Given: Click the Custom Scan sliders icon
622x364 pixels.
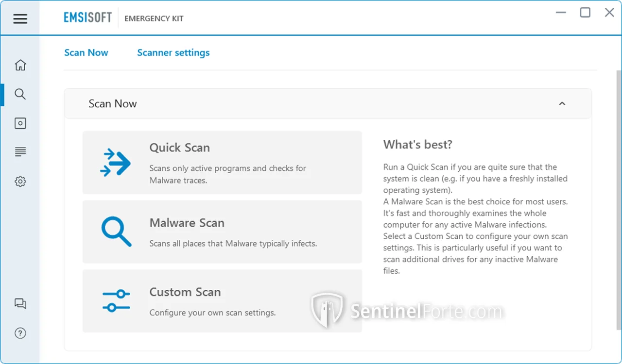Looking at the screenshot, I should [x=116, y=301].
